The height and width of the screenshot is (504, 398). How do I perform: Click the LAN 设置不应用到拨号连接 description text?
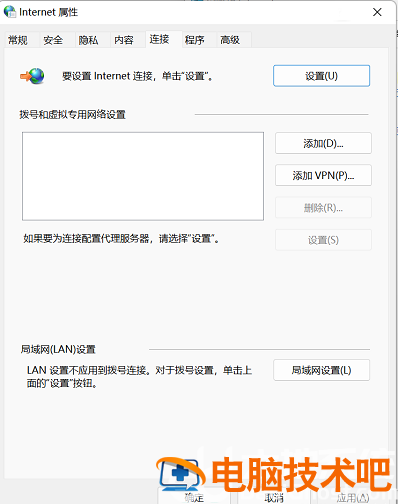click(139, 377)
